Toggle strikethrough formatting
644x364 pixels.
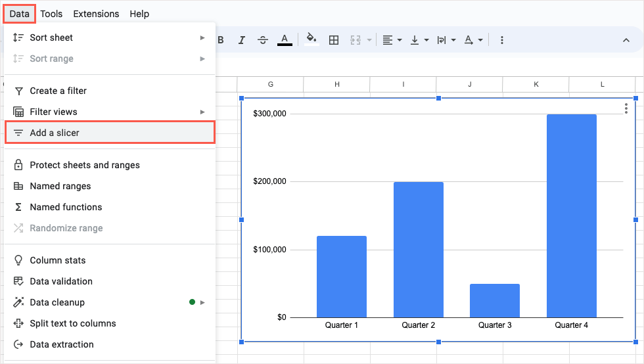pyautogui.click(x=263, y=40)
